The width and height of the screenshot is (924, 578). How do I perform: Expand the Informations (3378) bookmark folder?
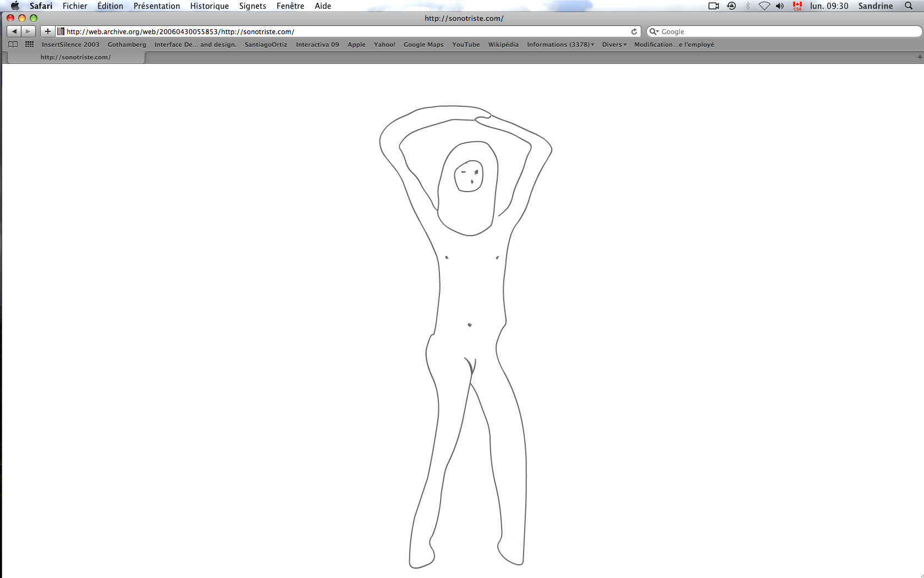point(560,45)
